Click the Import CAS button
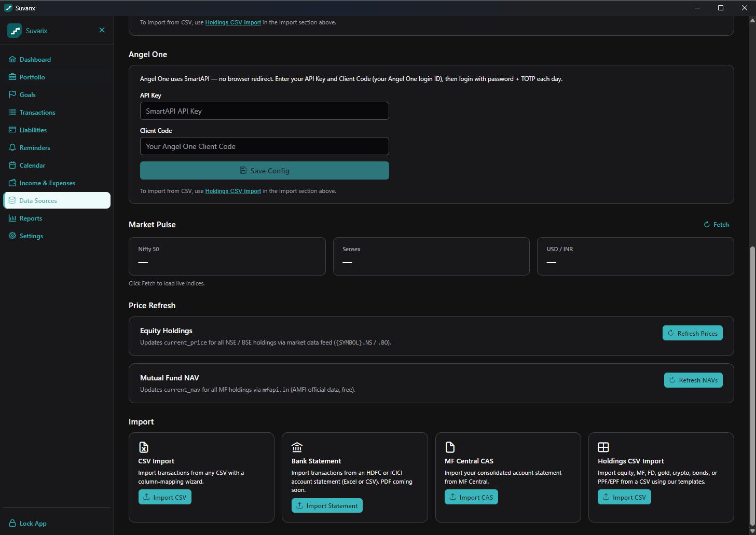Image resolution: width=756 pixels, height=535 pixels. pos(471,497)
